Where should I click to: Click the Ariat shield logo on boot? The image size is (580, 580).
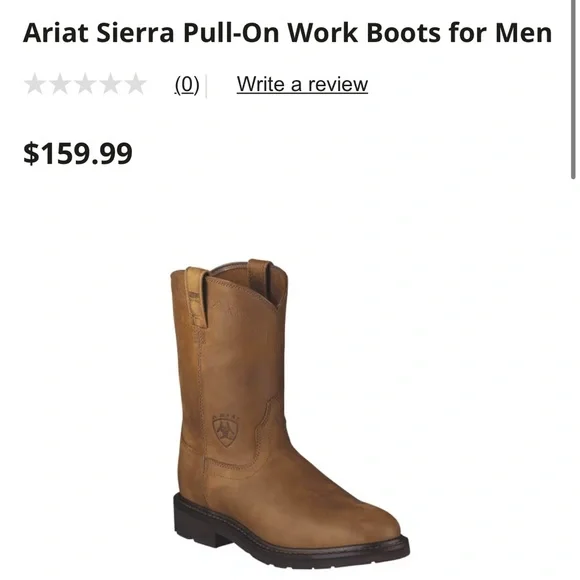226,430
